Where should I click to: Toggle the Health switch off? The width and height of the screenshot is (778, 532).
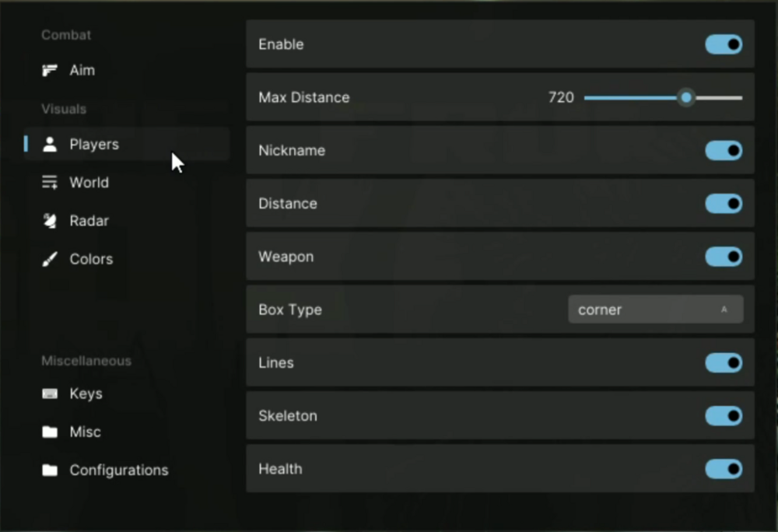point(724,468)
